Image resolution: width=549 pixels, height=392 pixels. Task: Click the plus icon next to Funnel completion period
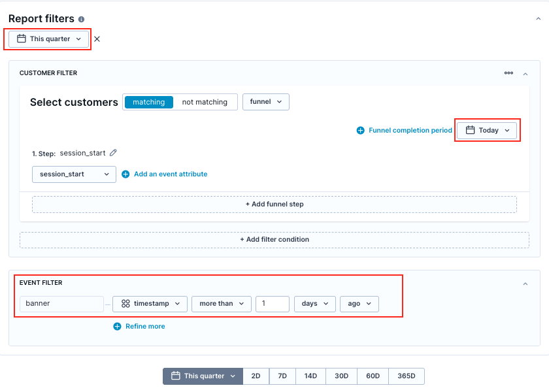tap(360, 130)
